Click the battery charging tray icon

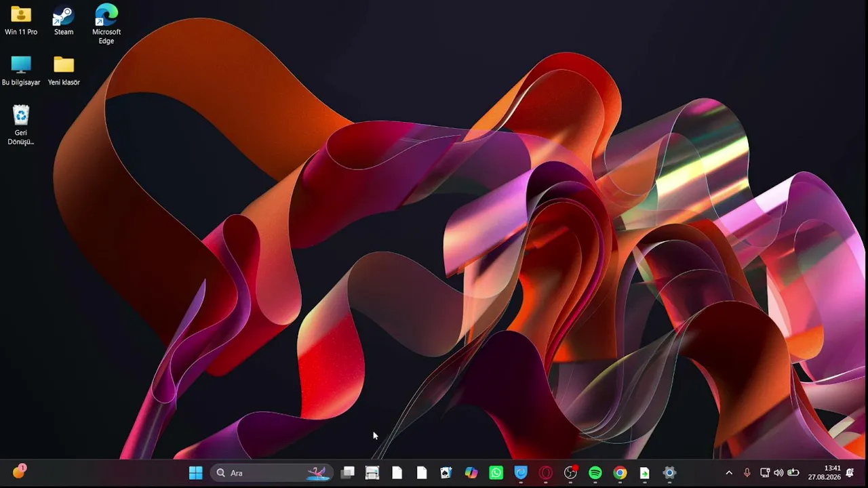793,472
